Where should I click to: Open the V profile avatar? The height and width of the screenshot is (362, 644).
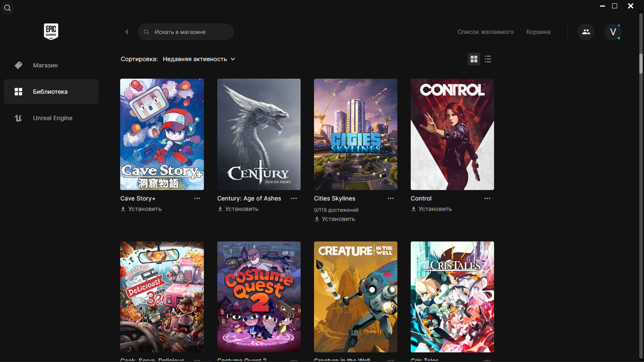click(613, 32)
